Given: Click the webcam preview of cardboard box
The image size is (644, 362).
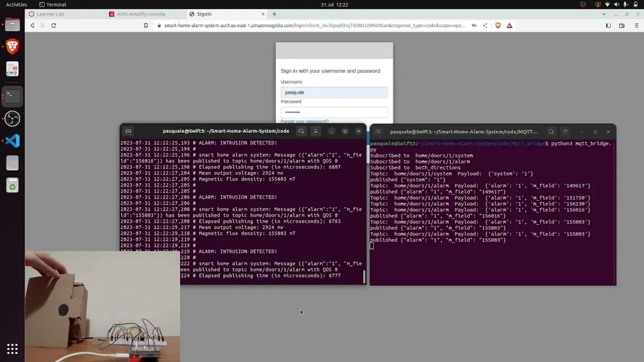Looking at the screenshot, I should tap(103, 306).
